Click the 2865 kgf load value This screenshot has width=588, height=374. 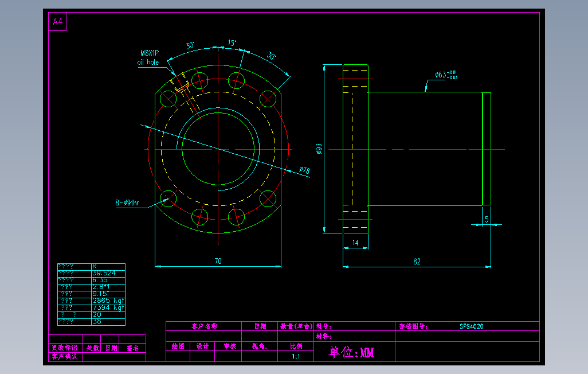click(x=108, y=301)
